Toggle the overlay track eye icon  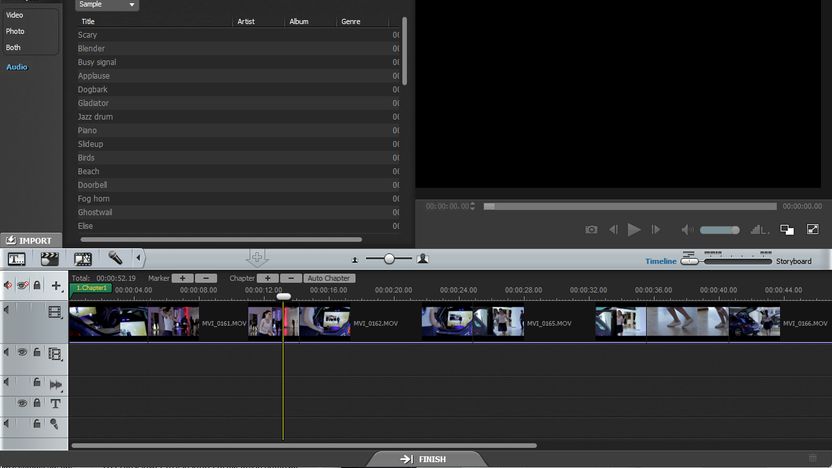22,352
